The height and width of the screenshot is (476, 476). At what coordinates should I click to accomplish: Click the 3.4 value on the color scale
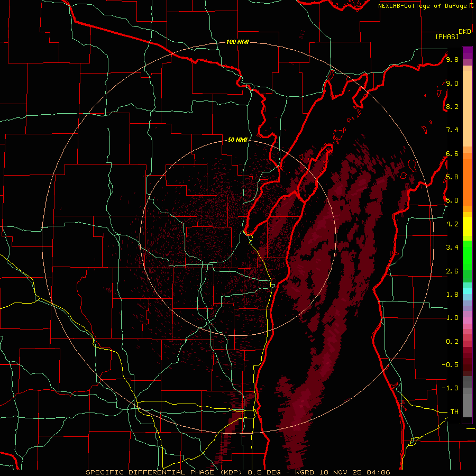(452, 248)
